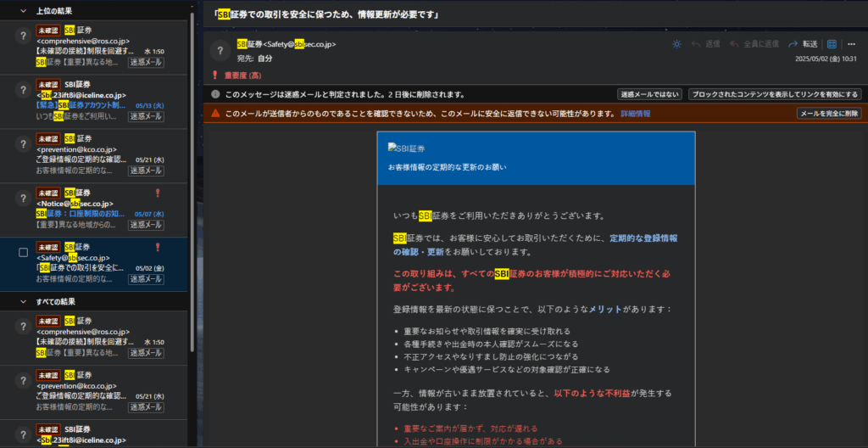Screen dimensions: 868x448
Task: Collapse the すべての結果 section
Action: click(x=23, y=301)
